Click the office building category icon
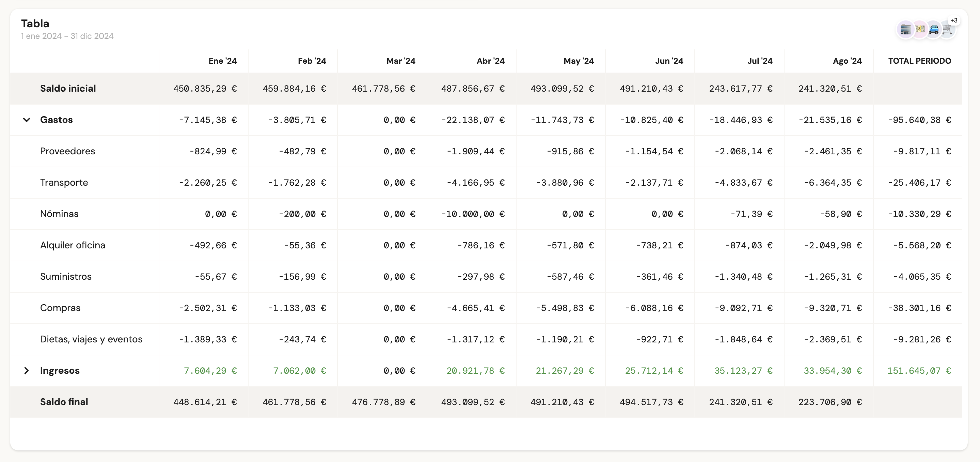This screenshot has height=462, width=980. click(905, 29)
